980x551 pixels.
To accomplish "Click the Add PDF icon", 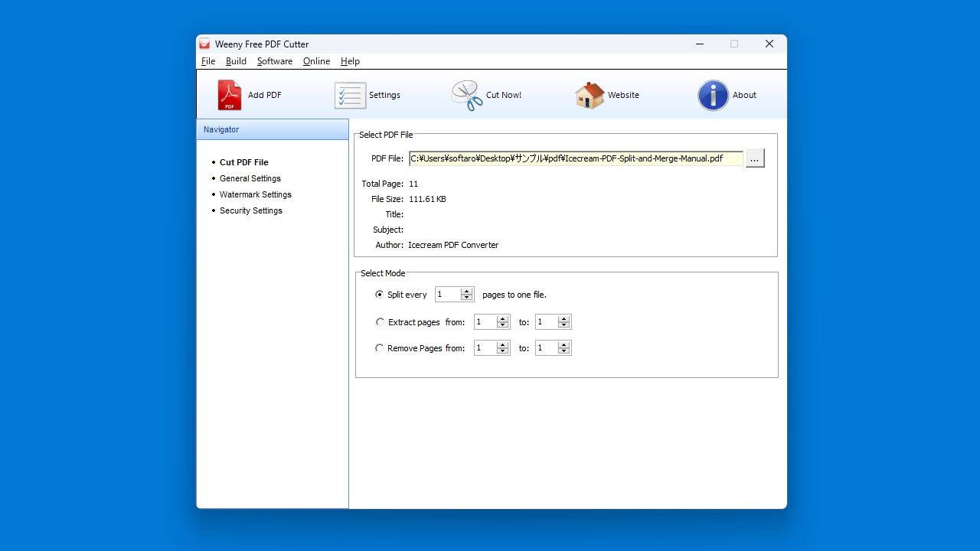I will pos(230,96).
